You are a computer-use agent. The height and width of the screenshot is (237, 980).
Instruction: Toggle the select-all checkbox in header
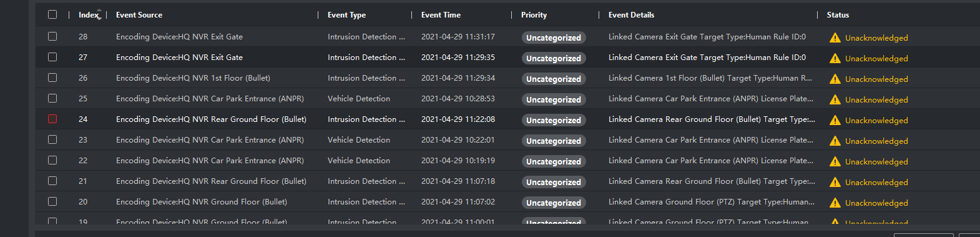point(52,14)
